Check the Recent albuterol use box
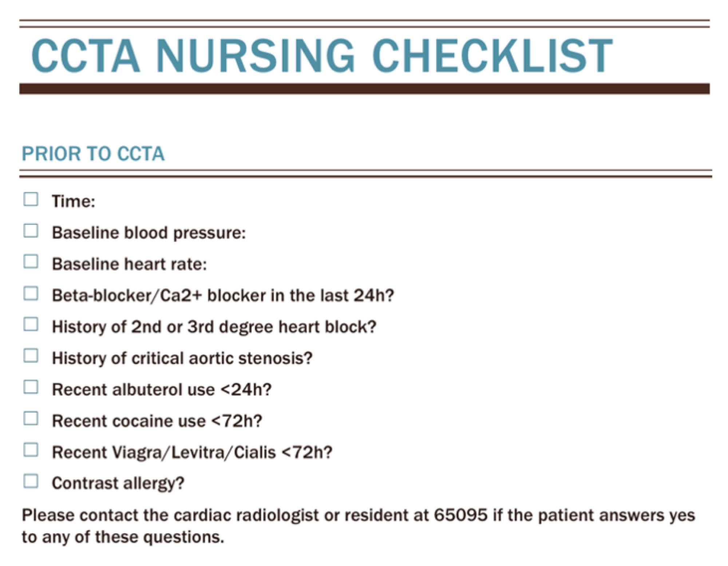 tap(31, 387)
